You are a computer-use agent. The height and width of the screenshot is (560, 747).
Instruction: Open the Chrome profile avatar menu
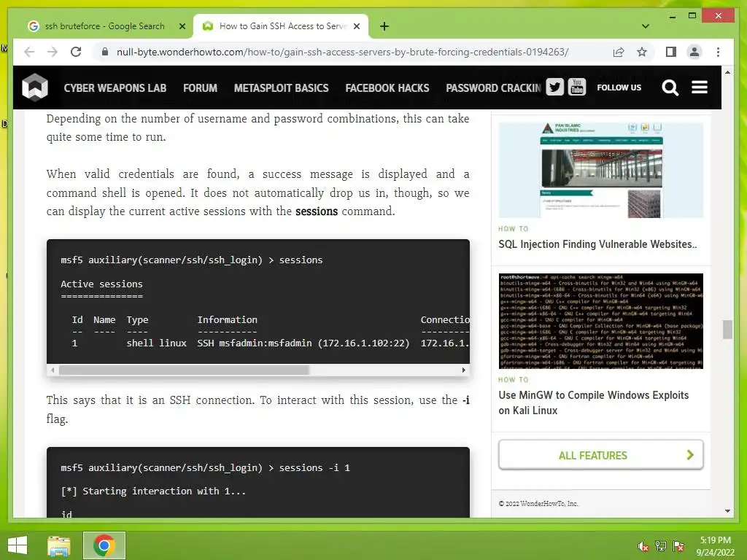coord(694,52)
